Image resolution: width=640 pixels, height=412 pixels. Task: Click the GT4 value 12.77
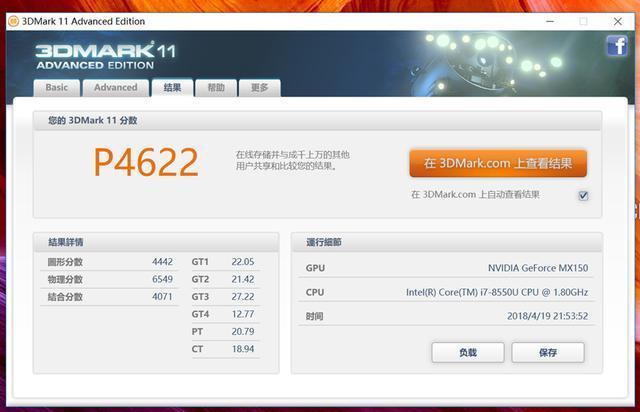(243, 314)
